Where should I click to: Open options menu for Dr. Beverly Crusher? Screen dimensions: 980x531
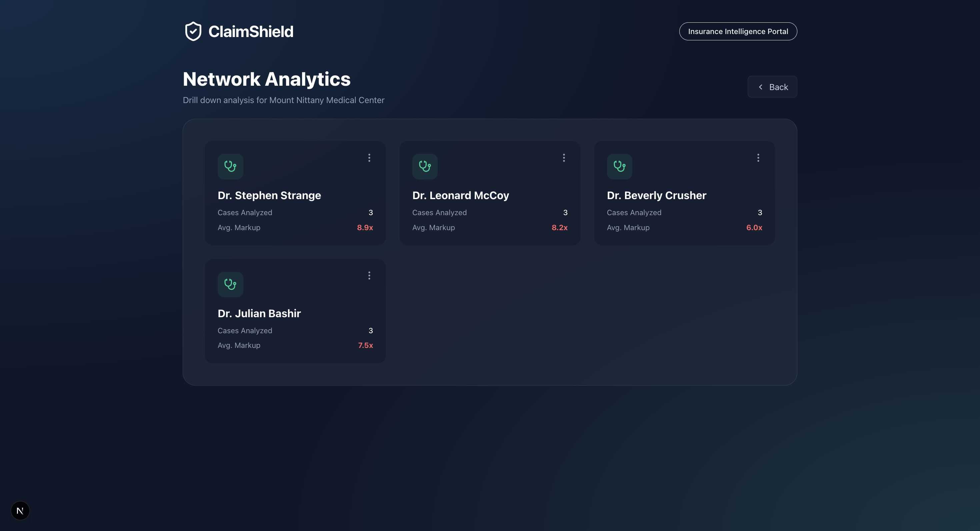tap(758, 157)
